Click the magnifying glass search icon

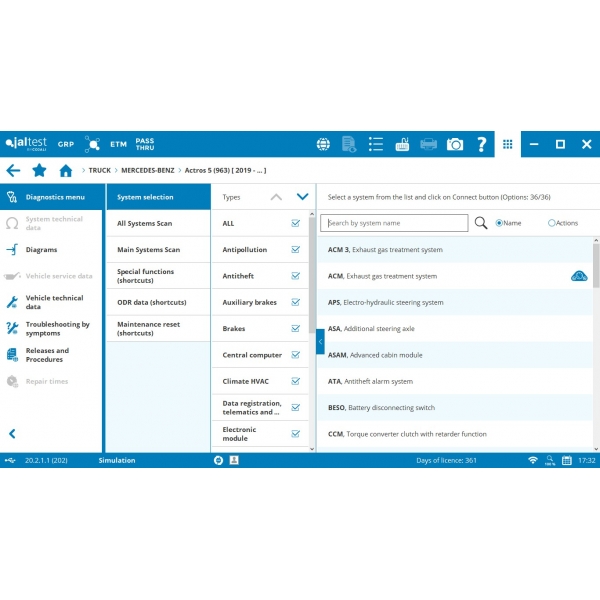(x=481, y=223)
